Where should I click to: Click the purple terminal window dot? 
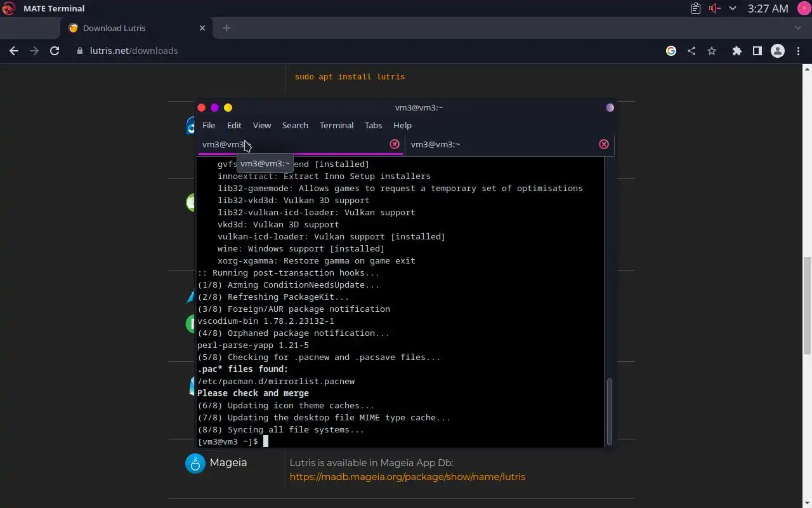214,108
